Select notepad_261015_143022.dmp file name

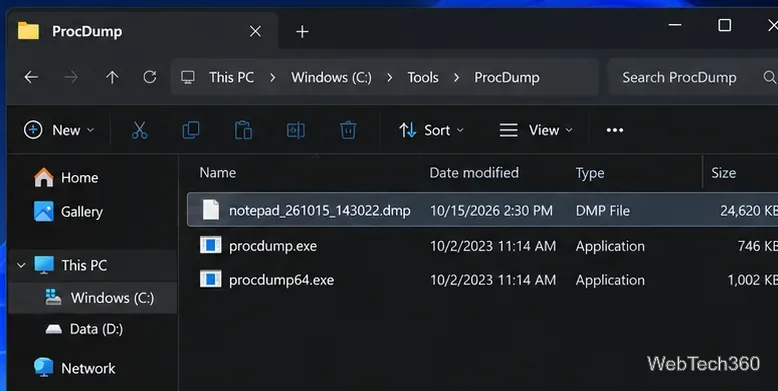click(320, 210)
